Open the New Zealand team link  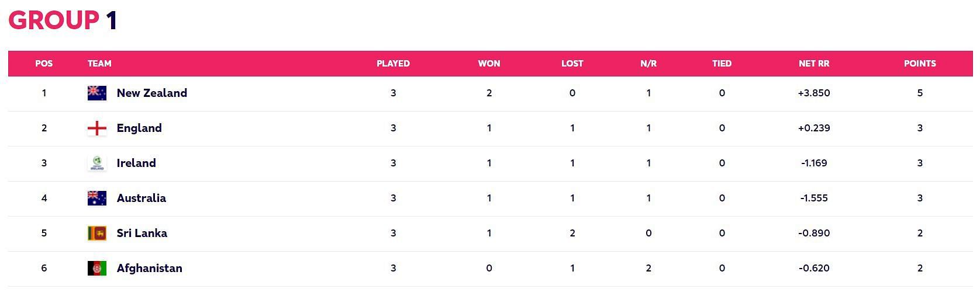tap(151, 93)
